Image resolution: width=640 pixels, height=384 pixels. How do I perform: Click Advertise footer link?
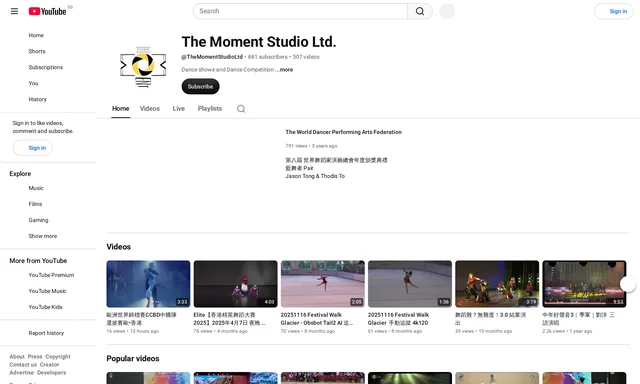[x=22, y=373]
